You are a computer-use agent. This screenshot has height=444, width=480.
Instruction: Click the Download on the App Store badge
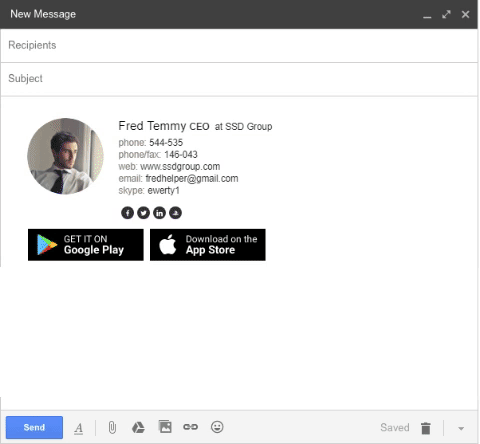[x=208, y=245]
